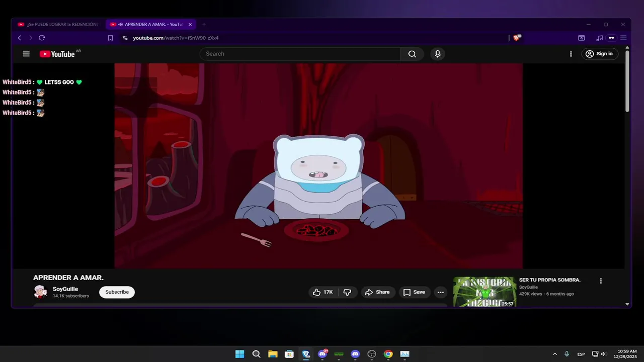
Task: Click the 429K views - 6 months ago text
Action: tap(546, 294)
